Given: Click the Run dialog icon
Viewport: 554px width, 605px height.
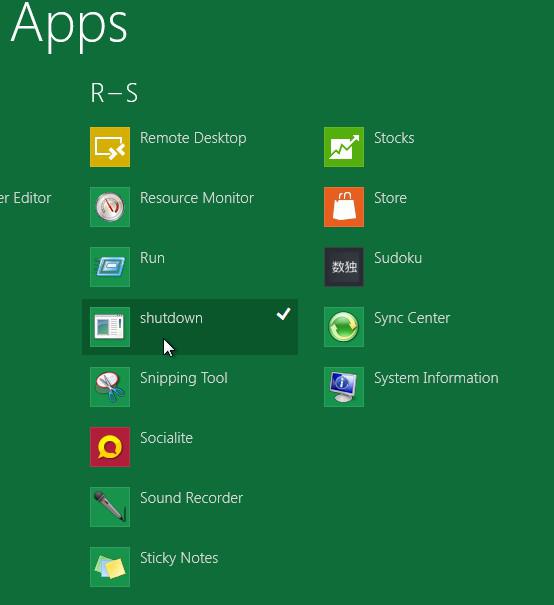Looking at the screenshot, I should [110, 267].
